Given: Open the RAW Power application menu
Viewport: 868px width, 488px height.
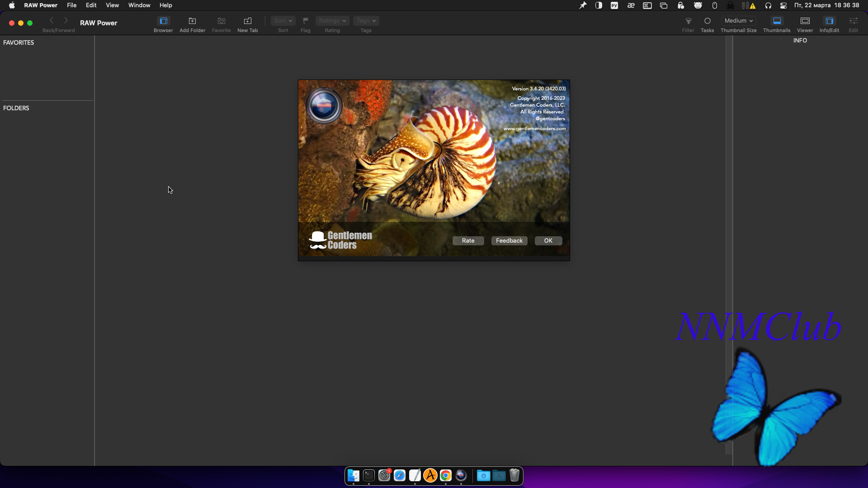Looking at the screenshot, I should point(41,5).
